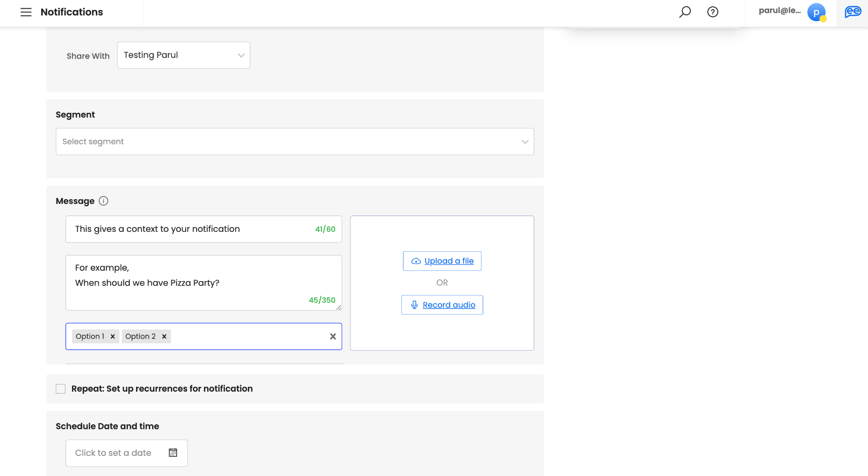Click the Upload a file button
This screenshot has height=476, width=868.
coord(442,261)
